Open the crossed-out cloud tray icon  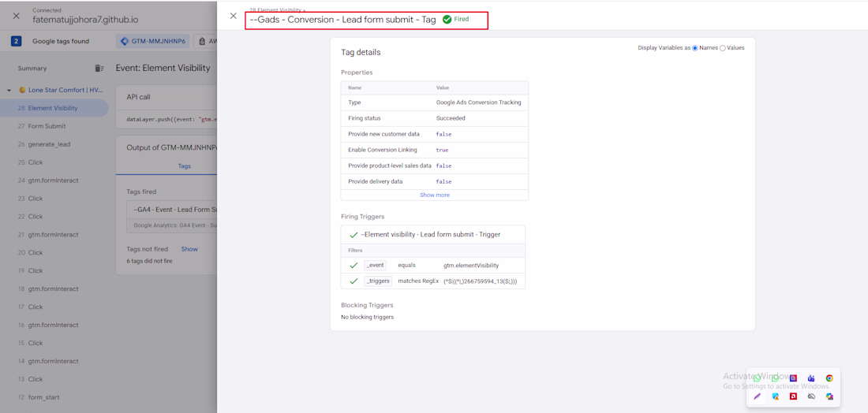[x=811, y=396]
